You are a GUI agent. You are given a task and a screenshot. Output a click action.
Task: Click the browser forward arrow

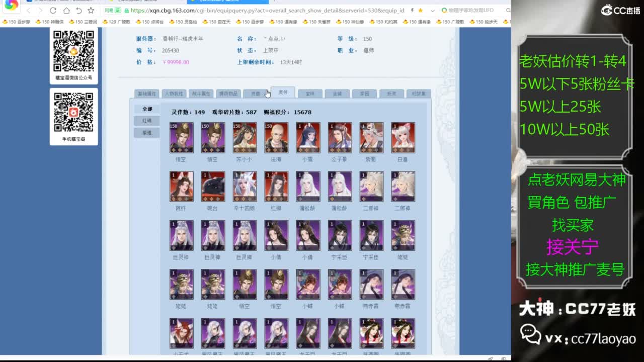(41, 11)
